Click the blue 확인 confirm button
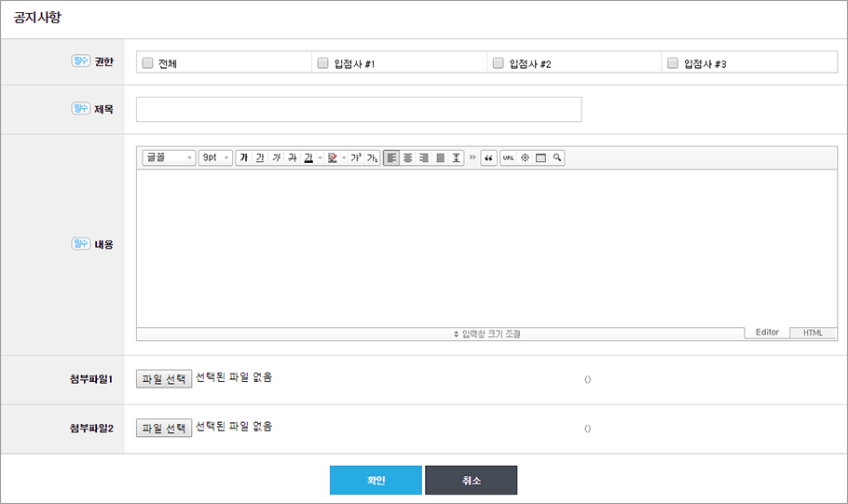This screenshot has height=504, width=848. (x=376, y=480)
